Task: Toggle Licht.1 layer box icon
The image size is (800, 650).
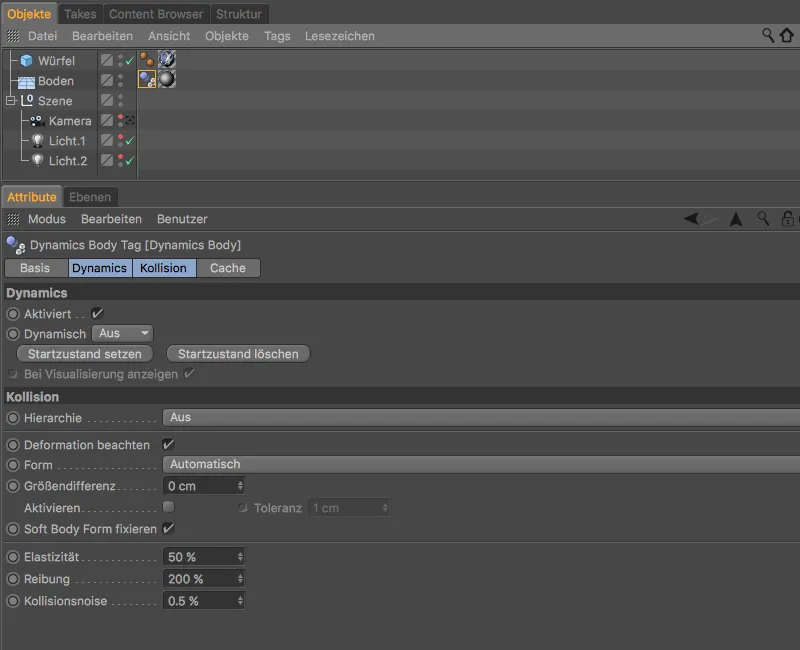Action: (107, 140)
